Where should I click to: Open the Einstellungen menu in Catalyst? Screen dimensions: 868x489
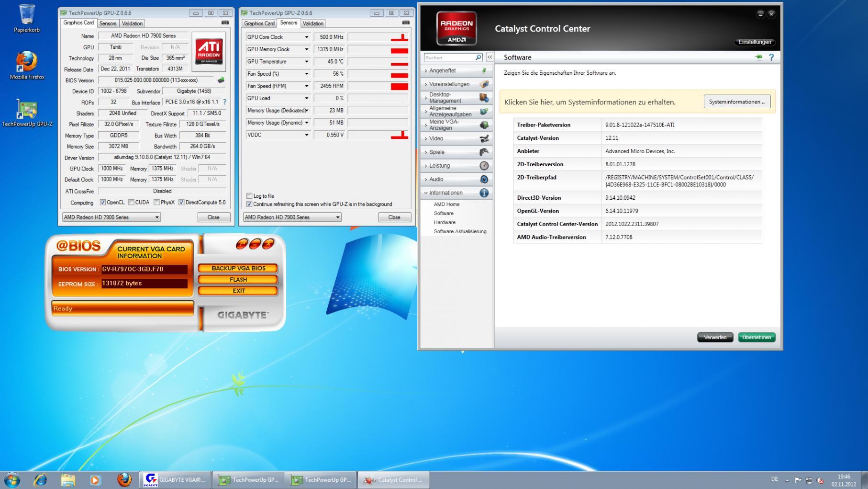click(755, 42)
